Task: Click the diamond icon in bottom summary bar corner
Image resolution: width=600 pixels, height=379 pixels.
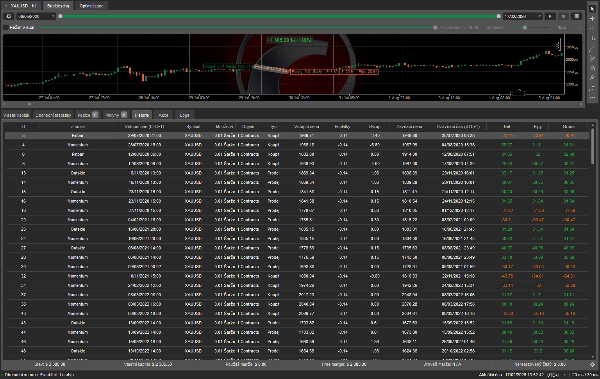Action: 592,364
